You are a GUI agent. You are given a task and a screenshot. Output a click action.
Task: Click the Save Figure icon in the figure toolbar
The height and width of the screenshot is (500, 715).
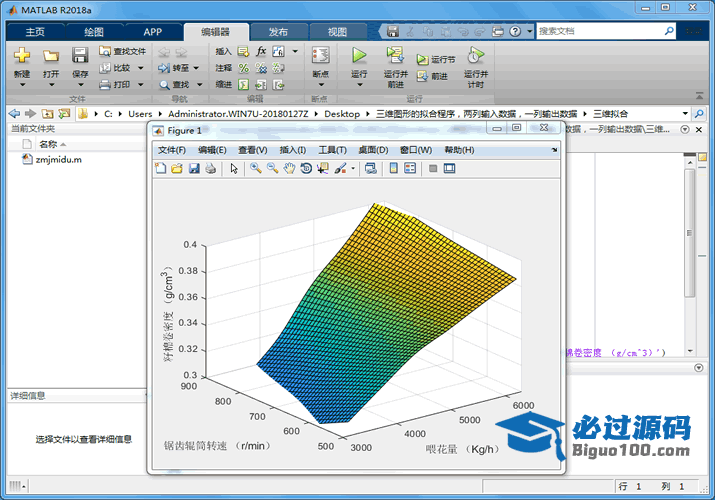(194, 168)
